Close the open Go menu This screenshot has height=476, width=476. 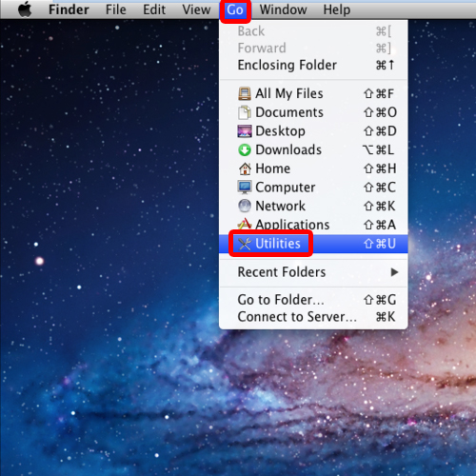click(x=235, y=10)
